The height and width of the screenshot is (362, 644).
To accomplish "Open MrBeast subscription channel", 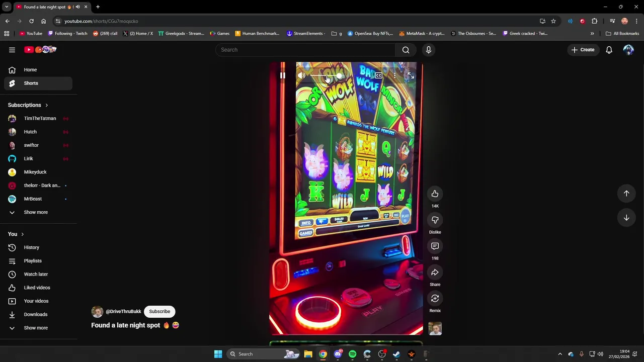I will (x=38, y=199).
